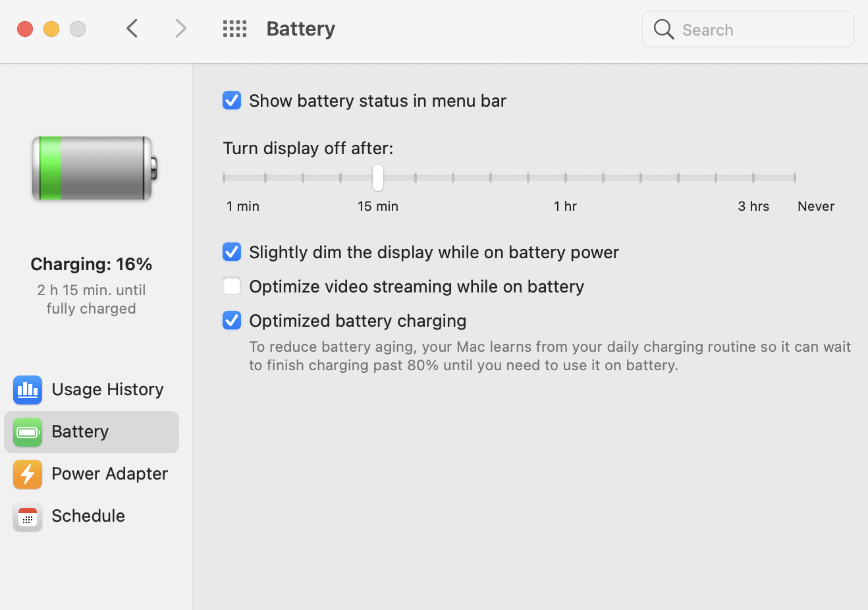This screenshot has width=868, height=610.
Task: Switch to the Power Adapter pane
Action: pos(109,474)
